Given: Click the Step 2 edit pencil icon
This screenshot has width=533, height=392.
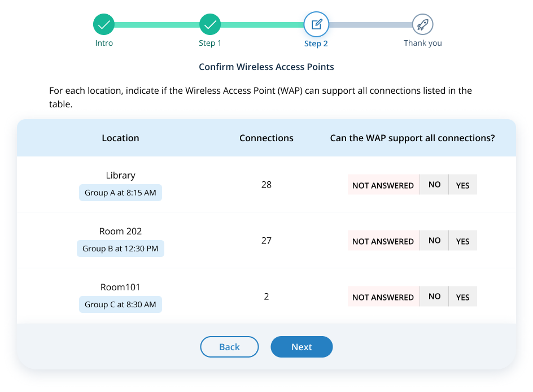Looking at the screenshot, I should coord(316,24).
